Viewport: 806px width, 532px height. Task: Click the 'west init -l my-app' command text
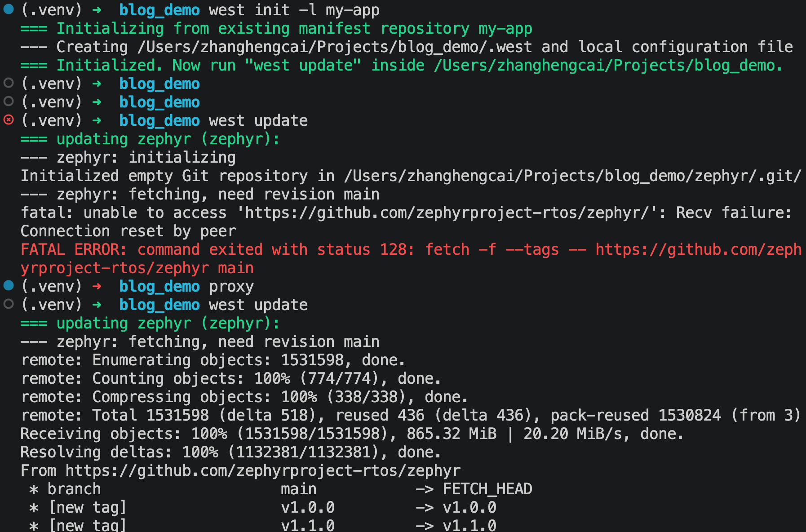(x=294, y=10)
